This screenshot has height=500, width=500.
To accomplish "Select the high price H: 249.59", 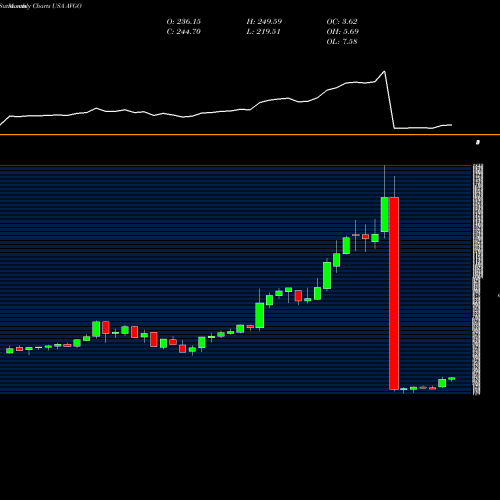I will (x=264, y=22).
